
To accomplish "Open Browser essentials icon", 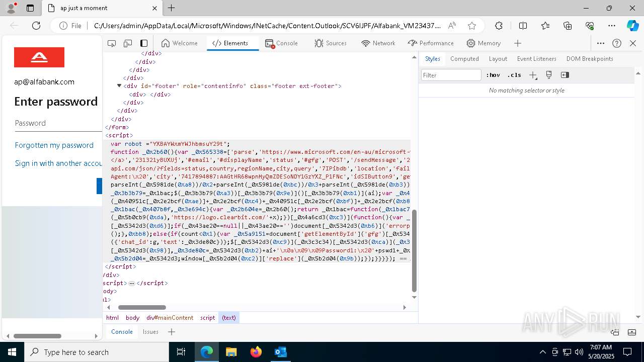I will point(590,26).
